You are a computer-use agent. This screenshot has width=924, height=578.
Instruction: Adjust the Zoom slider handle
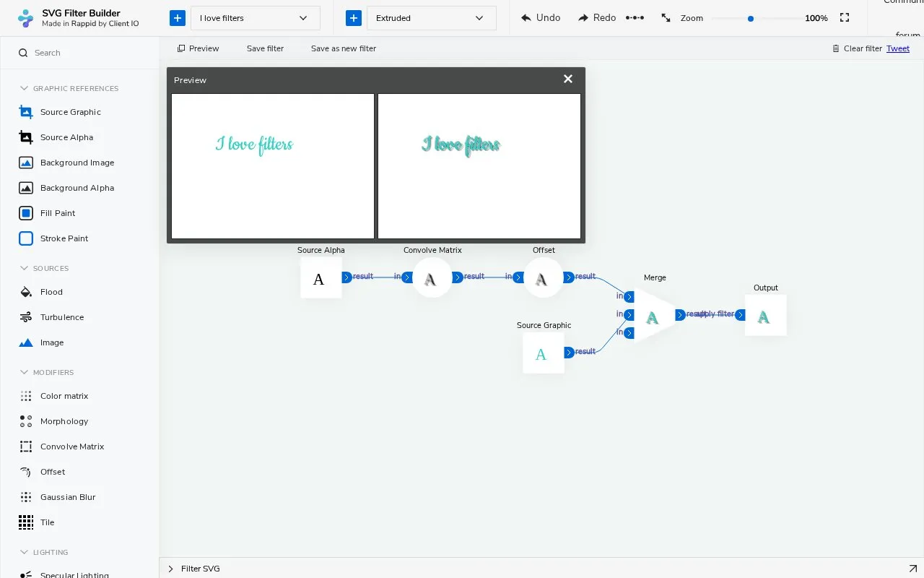pyautogui.click(x=751, y=19)
